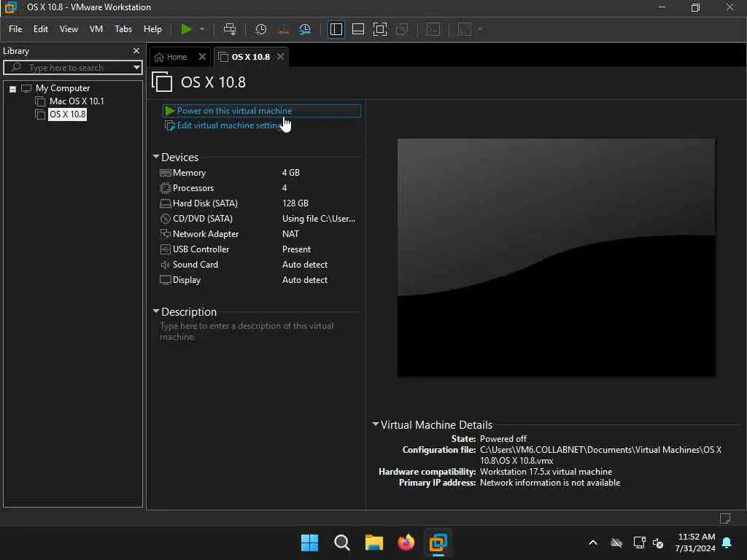This screenshot has width=747, height=560.
Task: Show hidden system tray icons
Action: tap(593, 542)
